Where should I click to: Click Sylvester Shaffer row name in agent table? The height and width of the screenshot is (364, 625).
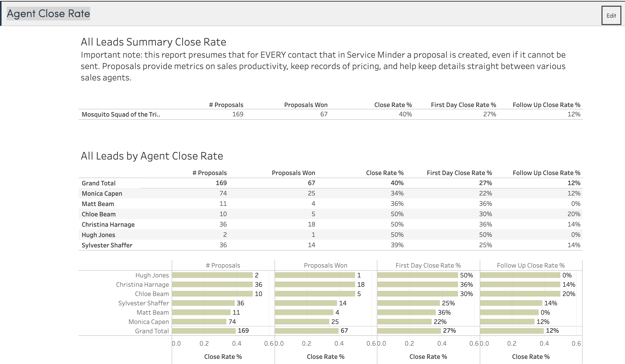(x=107, y=245)
